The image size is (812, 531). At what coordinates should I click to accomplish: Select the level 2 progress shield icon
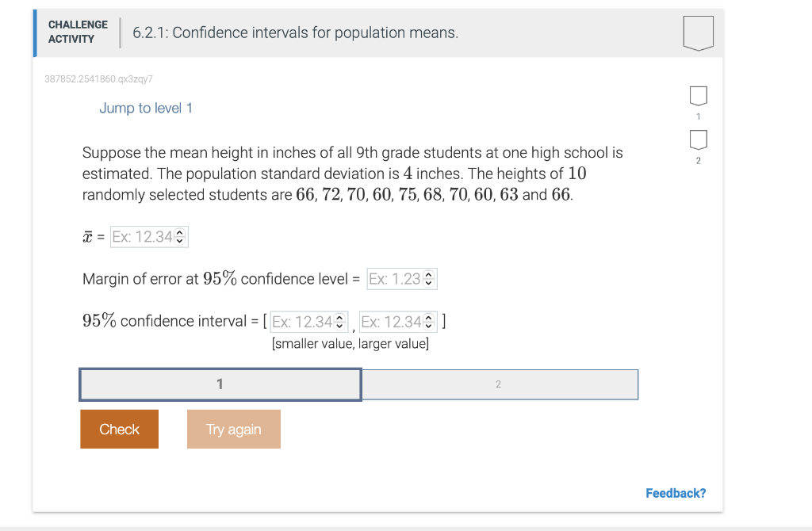[x=698, y=140]
